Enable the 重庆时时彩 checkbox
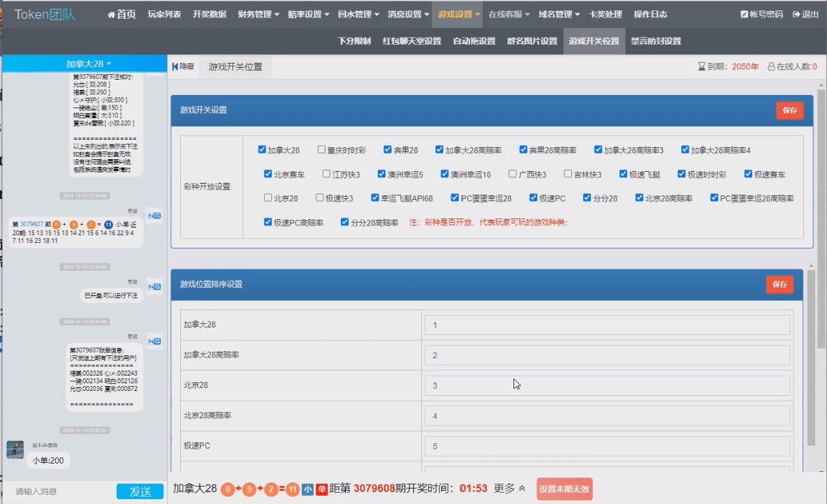Image resolution: width=827 pixels, height=504 pixels. [321, 149]
